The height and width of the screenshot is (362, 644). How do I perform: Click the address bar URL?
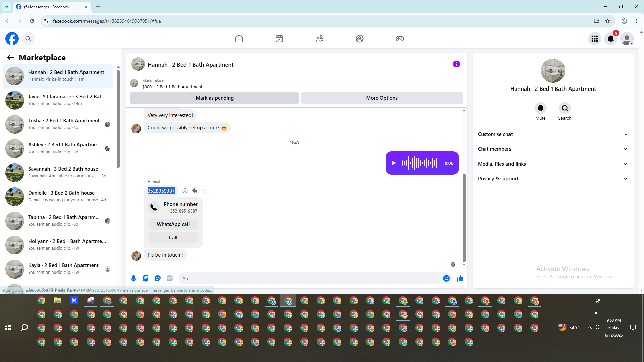click(x=107, y=21)
